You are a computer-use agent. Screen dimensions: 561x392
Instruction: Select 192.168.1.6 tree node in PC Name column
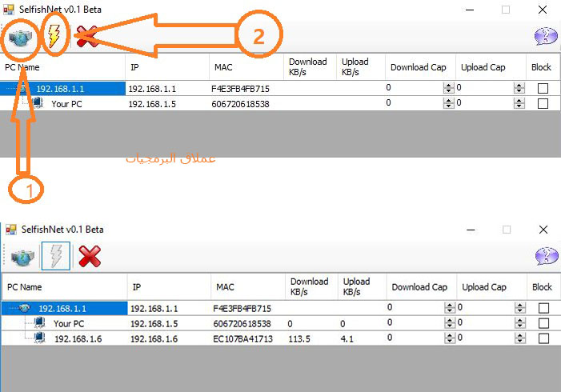click(78, 338)
